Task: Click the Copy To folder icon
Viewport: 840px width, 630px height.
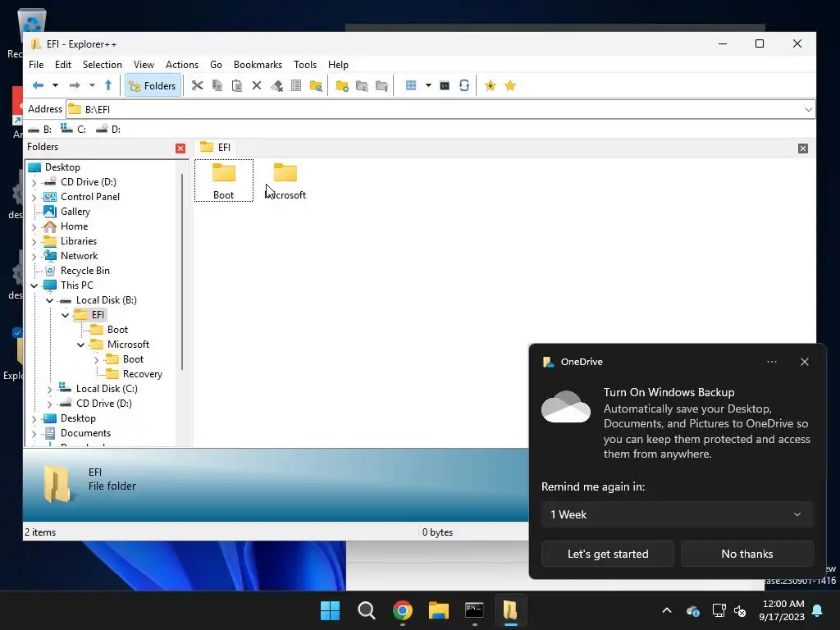Action: click(x=362, y=85)
